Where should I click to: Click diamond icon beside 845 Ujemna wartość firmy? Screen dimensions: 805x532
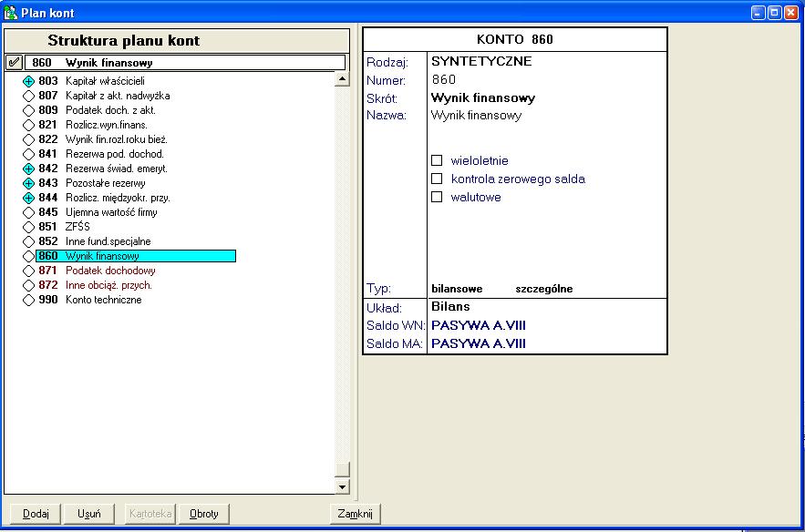pyautogui.click(x=28, y=212)
